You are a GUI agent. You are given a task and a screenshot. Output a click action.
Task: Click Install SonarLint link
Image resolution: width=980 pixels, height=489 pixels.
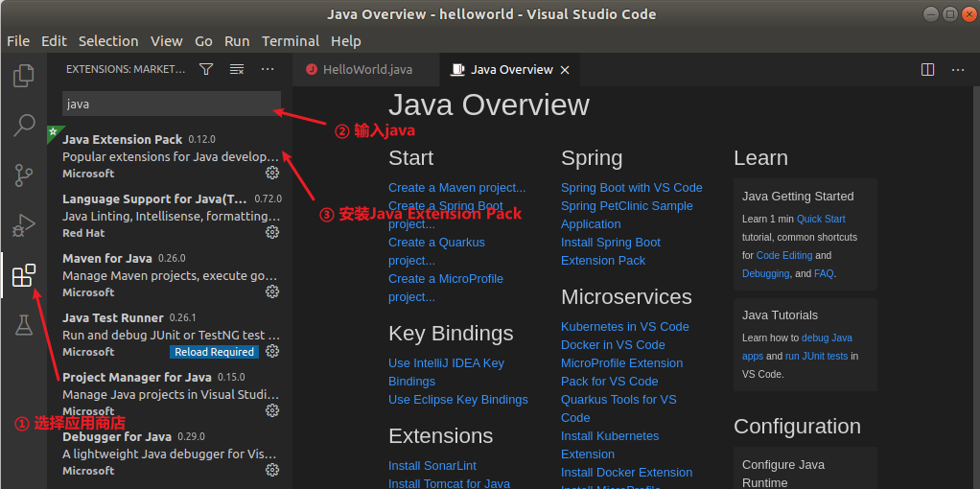pos(432,466)
